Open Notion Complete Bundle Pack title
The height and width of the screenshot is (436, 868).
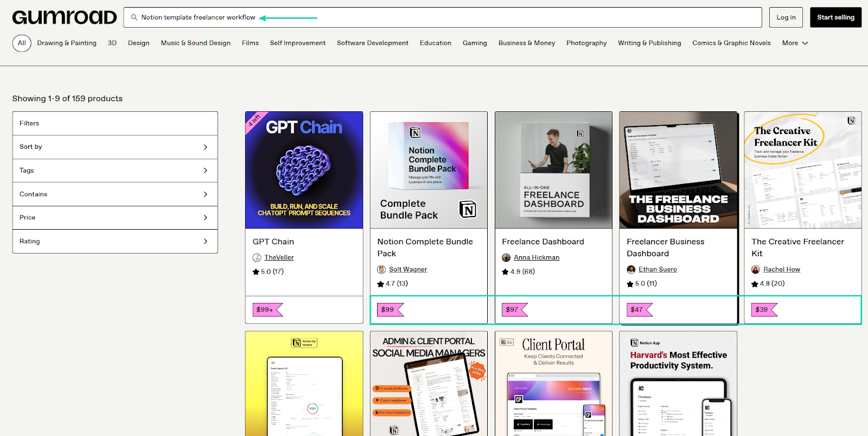tap(425, 248)
